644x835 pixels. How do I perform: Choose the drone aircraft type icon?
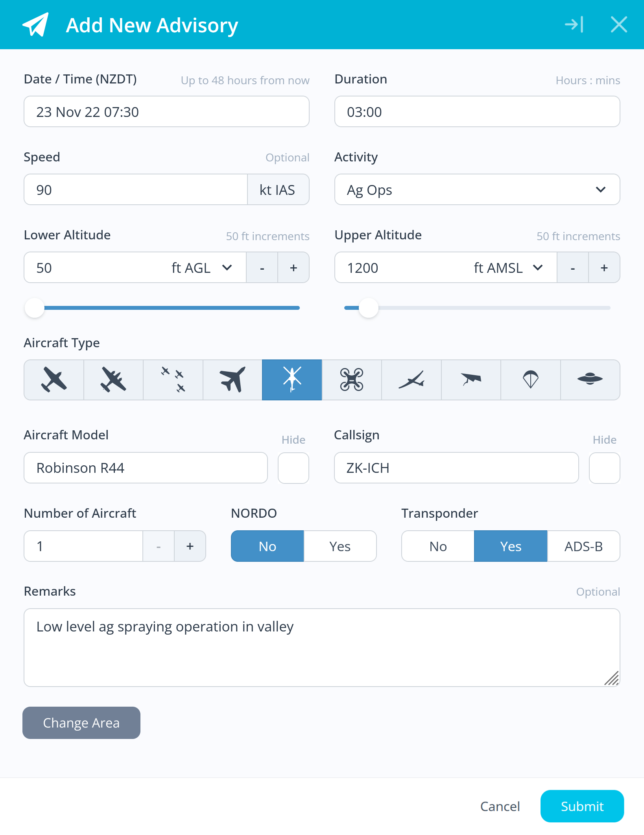click(352, 380)
